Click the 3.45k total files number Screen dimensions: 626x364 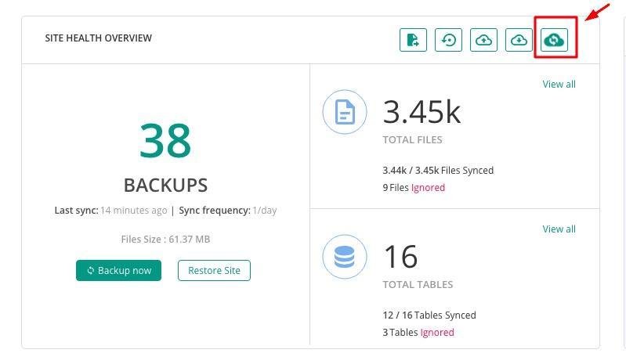(x=422, y=113)
